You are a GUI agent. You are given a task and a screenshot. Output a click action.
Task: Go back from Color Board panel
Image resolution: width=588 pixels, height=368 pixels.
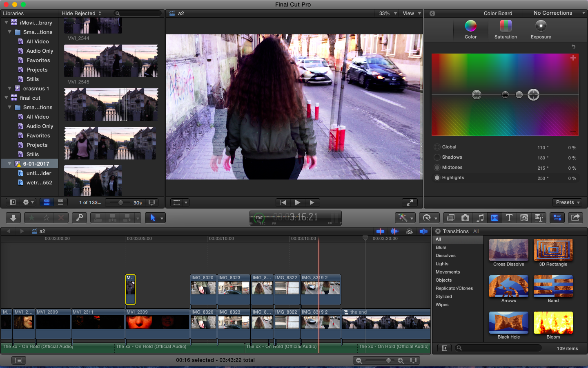click(x=432, y=13)
